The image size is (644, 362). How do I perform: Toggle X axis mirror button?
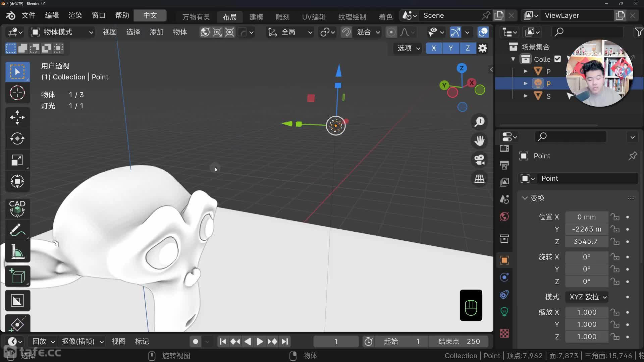434,48
